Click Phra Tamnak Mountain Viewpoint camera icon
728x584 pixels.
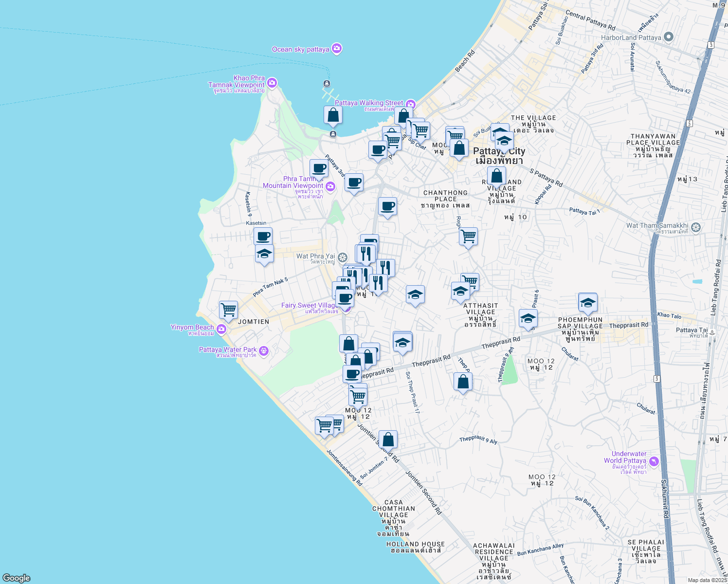click(x=330, y=186)
